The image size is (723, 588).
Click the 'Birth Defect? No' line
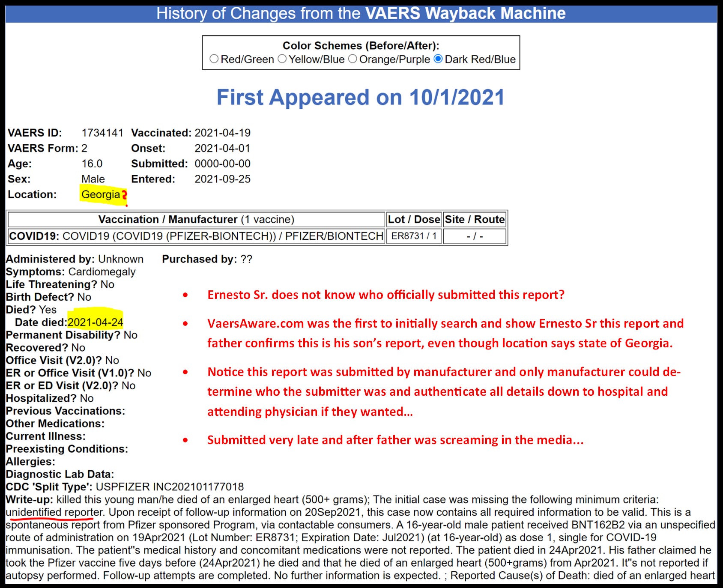(48, 297)
